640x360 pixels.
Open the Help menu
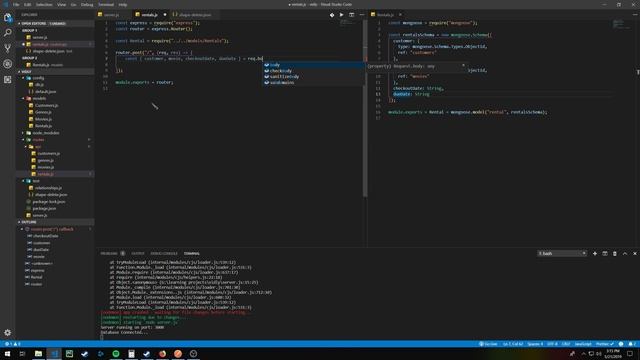(122, 4)
